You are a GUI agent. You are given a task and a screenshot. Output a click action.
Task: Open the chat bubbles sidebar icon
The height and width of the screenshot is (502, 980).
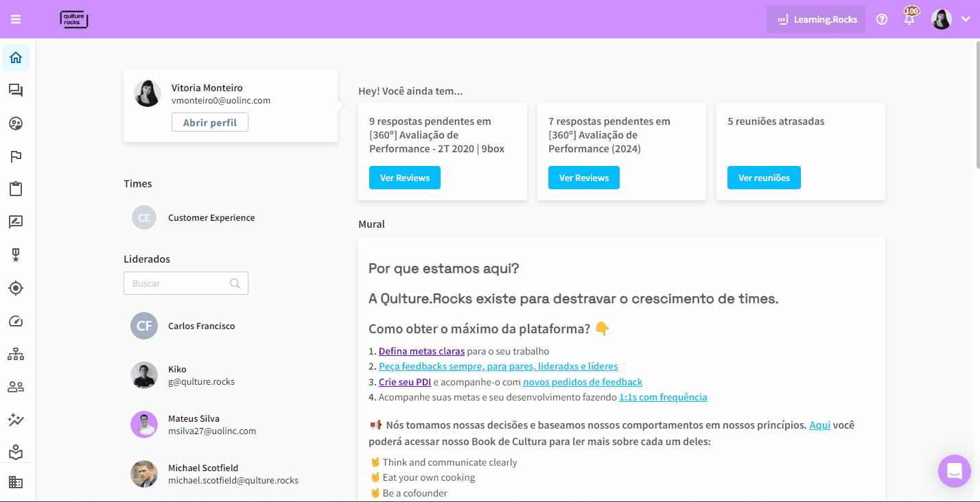coord(16,91)
